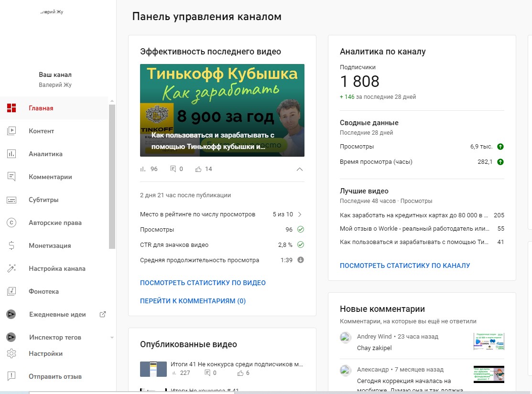Click thumbs-up icon showing 6 on Итоги 41

point(240,373)
